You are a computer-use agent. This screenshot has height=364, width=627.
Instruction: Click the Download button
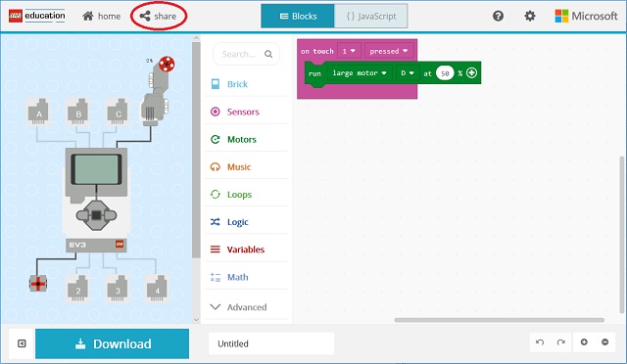coord(112,343)
